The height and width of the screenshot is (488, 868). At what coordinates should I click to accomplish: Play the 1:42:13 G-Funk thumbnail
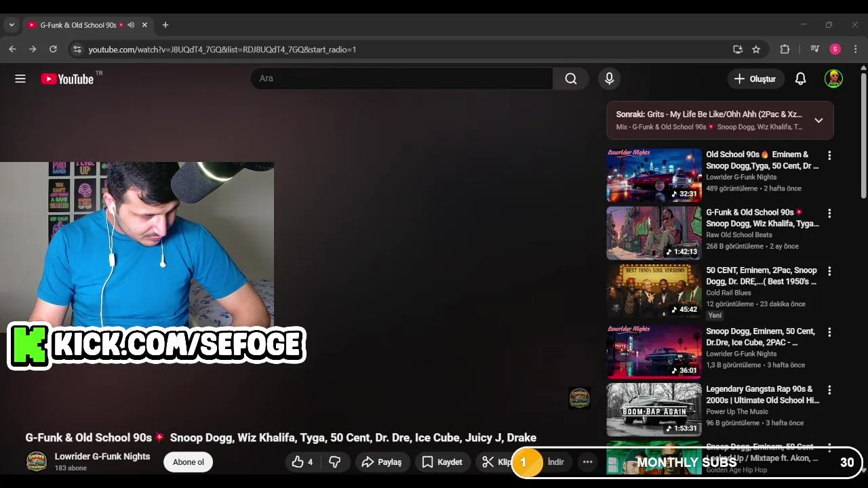point(654,233)
